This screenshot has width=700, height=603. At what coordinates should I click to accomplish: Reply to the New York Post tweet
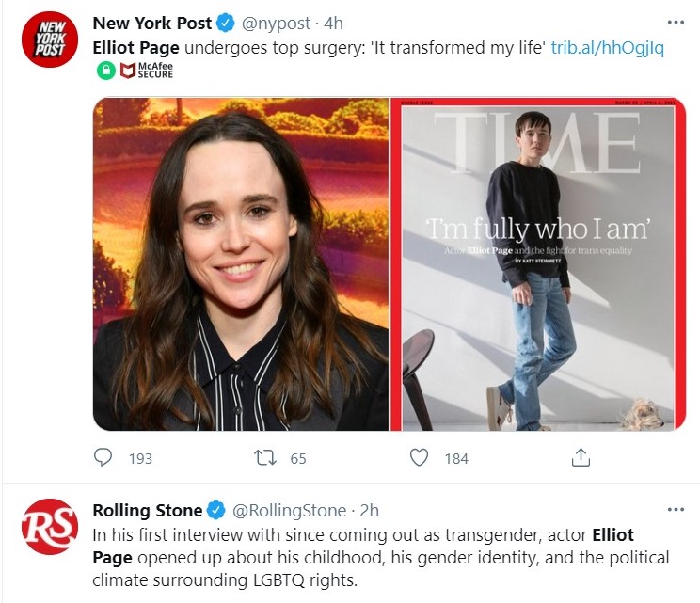point(103,458)
